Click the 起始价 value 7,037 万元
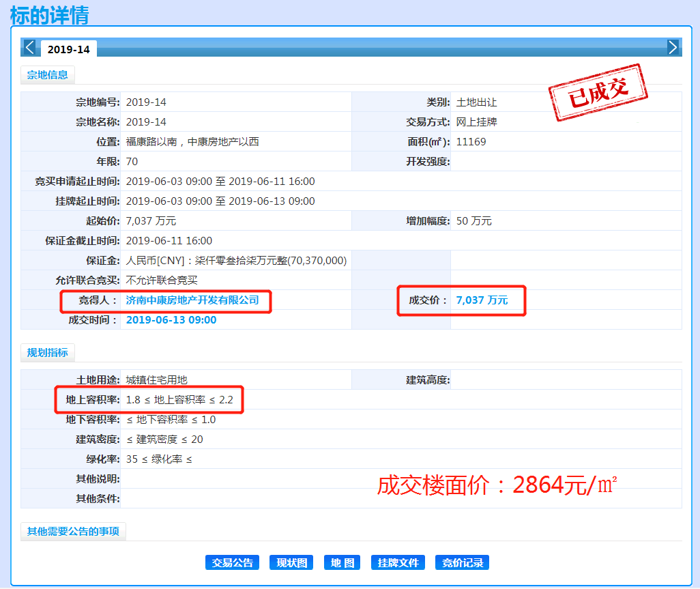Viewport: 700px width, 589px height. coord(151,220)
